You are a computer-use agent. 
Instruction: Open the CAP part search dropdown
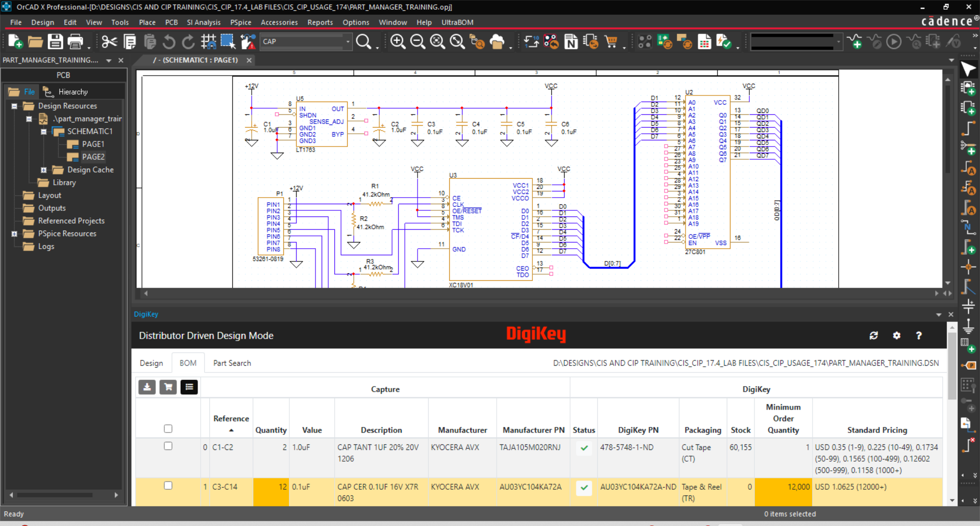coord(348,41)
